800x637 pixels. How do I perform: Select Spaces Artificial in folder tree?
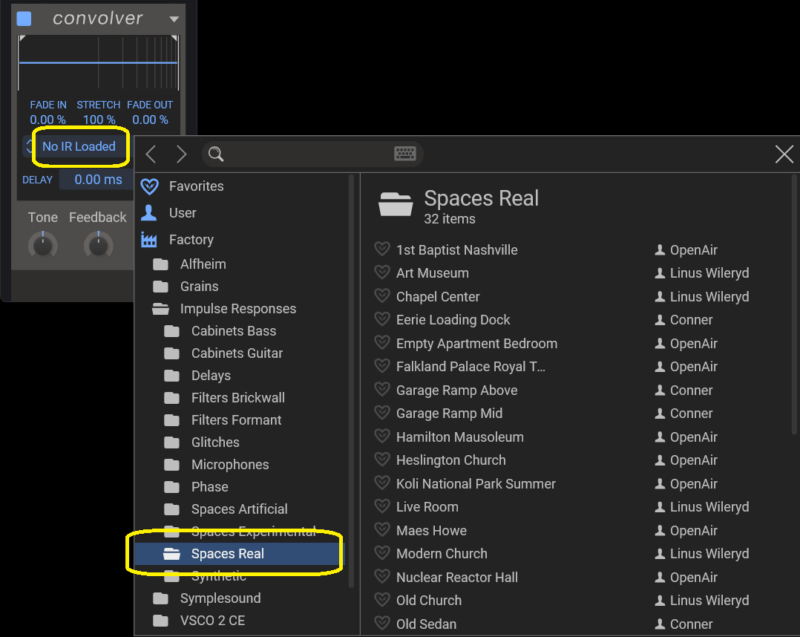239,509
